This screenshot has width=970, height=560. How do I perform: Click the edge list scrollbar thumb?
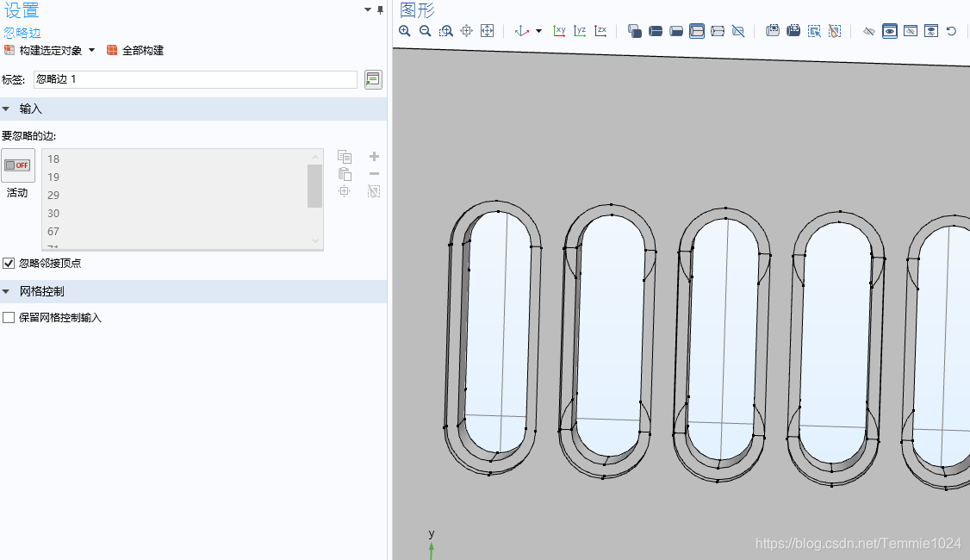click(x=315, y=186)
